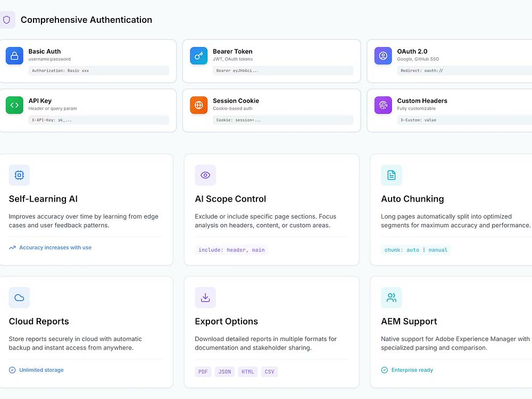Click the 'Google, GitHub SSO' subtitle
The height and width of the screenshot is (399, 532).
pyautogui.click(x=418, y=59)
